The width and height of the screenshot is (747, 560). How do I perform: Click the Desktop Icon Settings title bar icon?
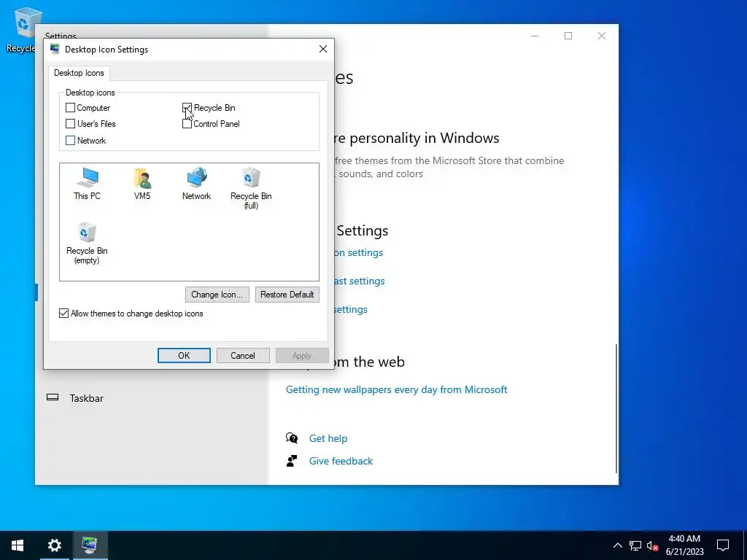(55, 49)
